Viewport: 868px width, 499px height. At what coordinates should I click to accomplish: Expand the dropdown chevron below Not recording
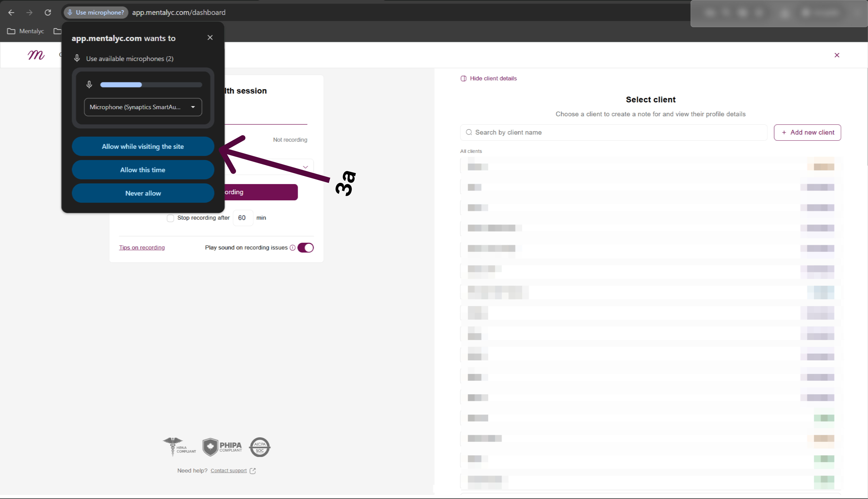coord(305,167)
